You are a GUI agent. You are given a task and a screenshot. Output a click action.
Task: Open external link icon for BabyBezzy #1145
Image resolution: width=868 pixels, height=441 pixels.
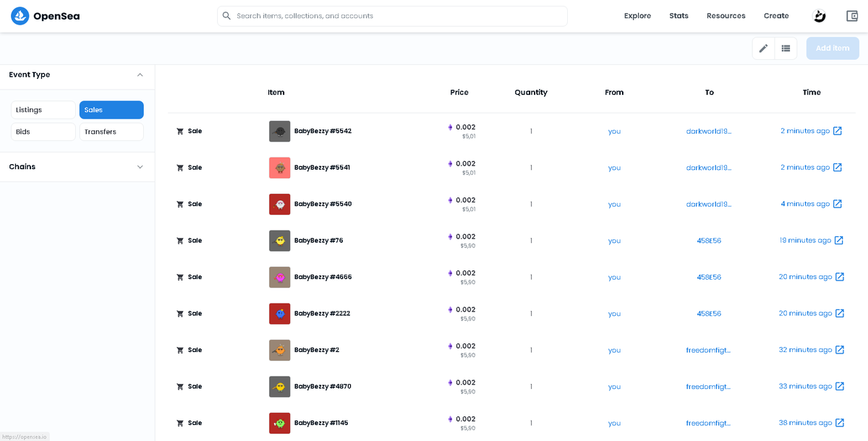(x=840, y=423)
